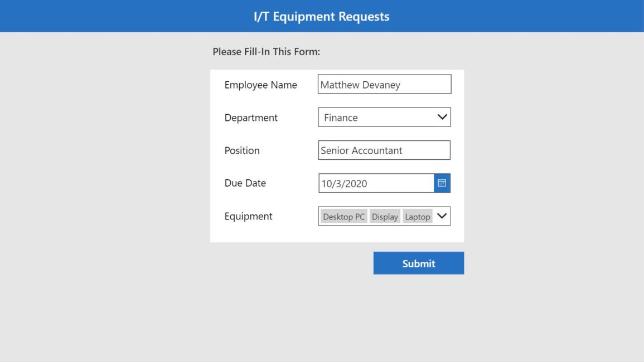The width and height of the screenshot is (644, 362).
Task: Expand the Department dropdown chevron
Action: [442, 117]
